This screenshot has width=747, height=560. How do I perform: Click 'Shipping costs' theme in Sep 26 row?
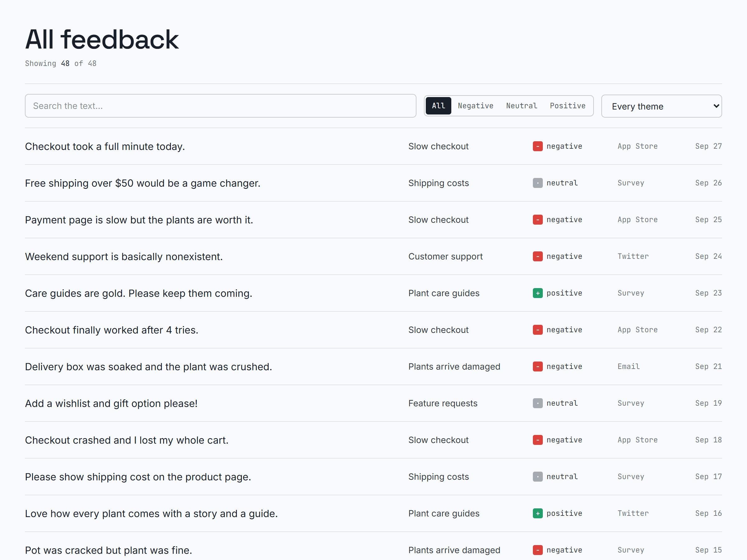(438, 183)
